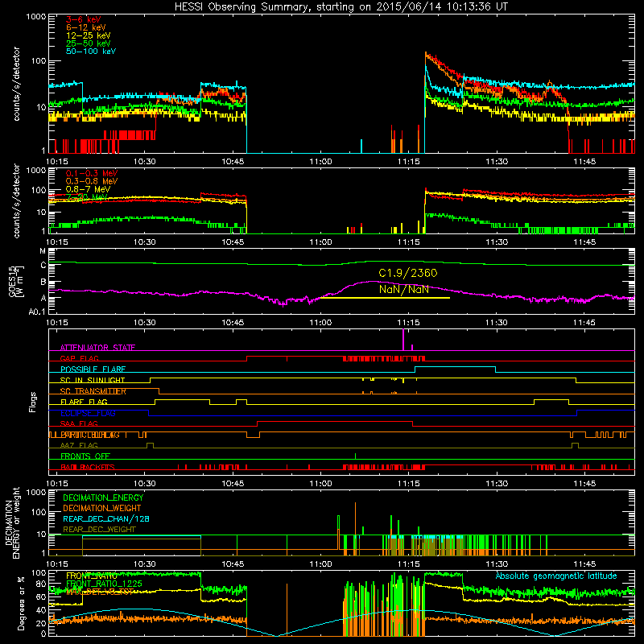The width and height of the screenshot is (644, 644).
Task: Click the C1.9/2360 flare annotation
Action: click(408, 273)
